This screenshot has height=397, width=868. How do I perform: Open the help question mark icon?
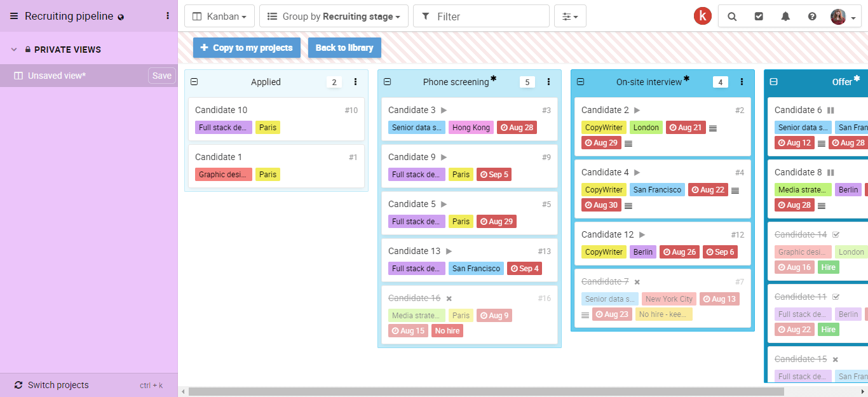click(x=812, y=17)
